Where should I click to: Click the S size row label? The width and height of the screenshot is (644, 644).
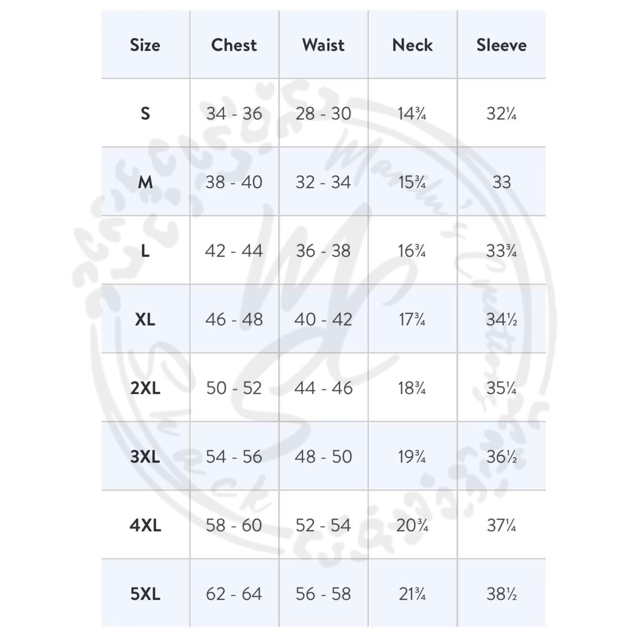click(145, 114)
